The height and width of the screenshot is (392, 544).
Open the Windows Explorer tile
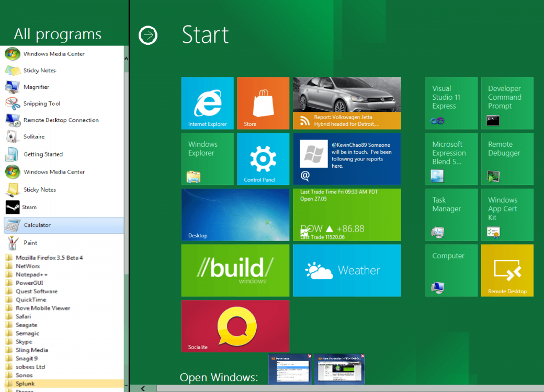point(208,159)
